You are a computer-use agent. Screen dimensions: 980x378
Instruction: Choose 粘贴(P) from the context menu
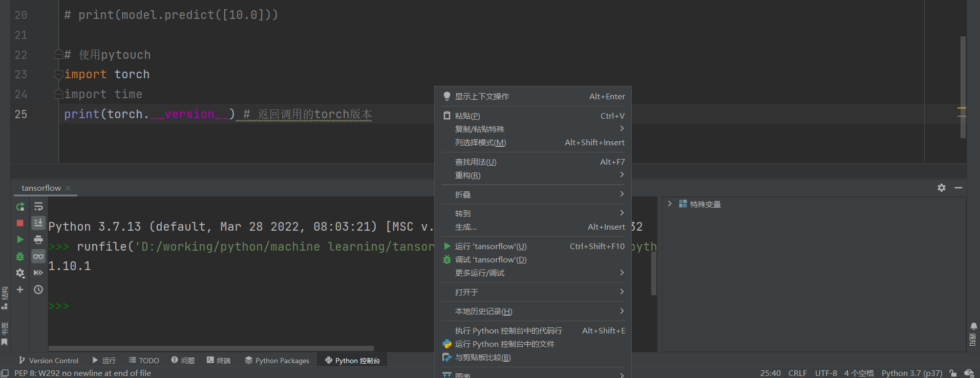[467, 116]
